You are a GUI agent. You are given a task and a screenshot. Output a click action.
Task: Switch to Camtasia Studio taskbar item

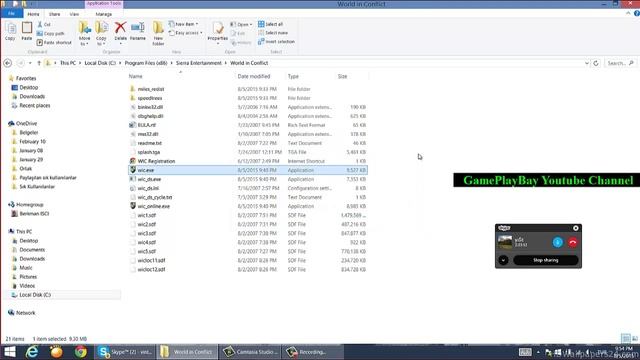(x=250, y=352)
